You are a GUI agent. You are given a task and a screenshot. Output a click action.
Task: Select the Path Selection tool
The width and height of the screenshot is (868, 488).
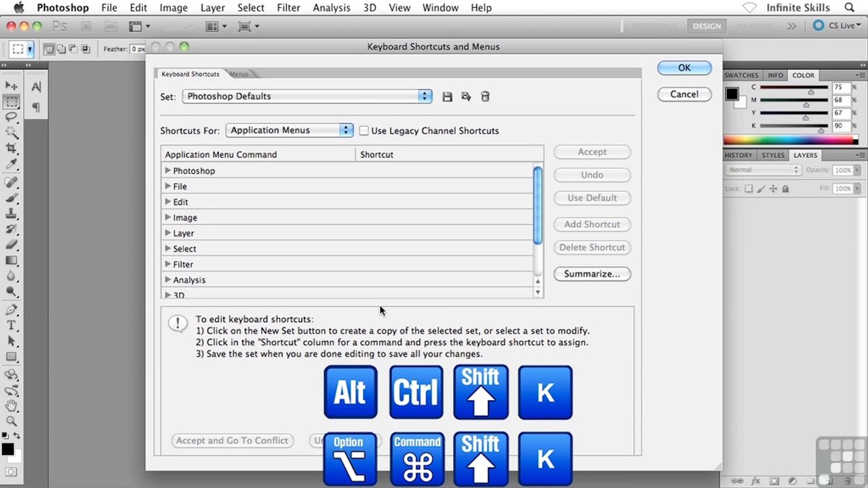click(12, 341)
